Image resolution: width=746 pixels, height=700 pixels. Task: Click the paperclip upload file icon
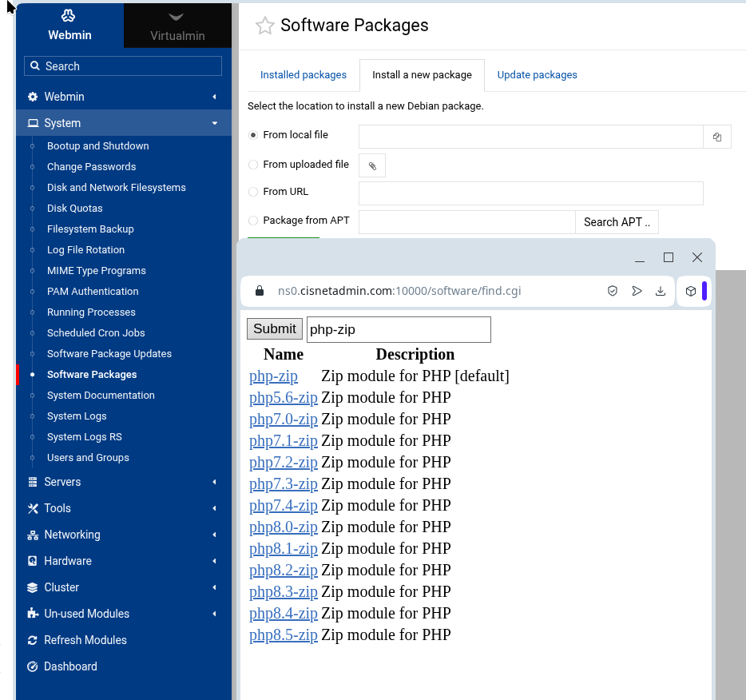372,165
